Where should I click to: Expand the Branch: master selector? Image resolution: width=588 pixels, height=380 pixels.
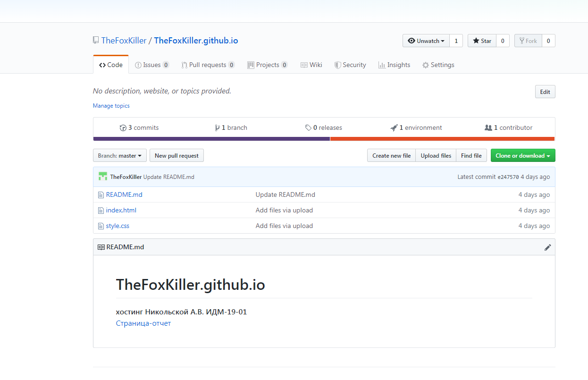[x=120, y=156]
